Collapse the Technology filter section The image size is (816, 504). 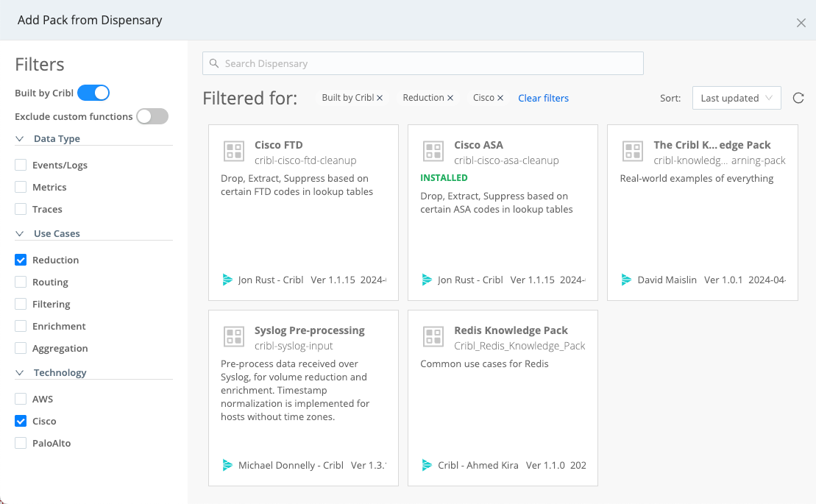click(x=20, y=372)
